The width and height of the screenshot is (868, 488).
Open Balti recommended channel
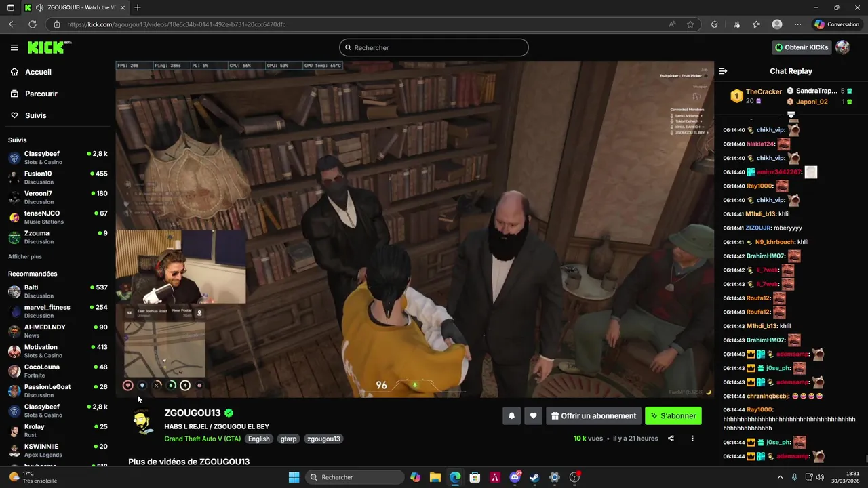pyautogui.click(x=58, y=291)
